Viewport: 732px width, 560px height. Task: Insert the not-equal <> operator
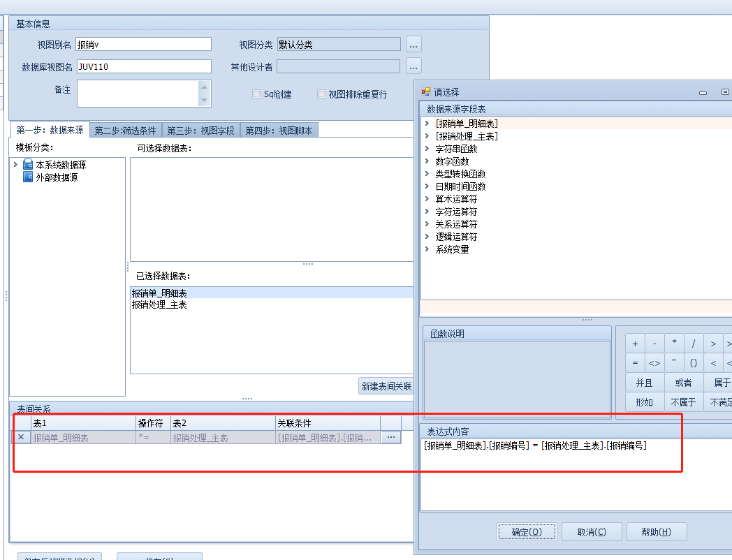pos(654,363)
